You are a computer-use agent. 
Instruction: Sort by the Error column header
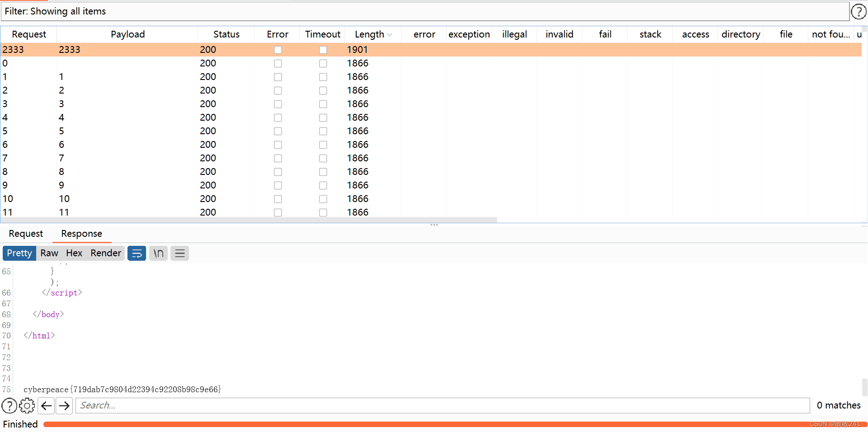pyautogui.click(x=278, y=34)
